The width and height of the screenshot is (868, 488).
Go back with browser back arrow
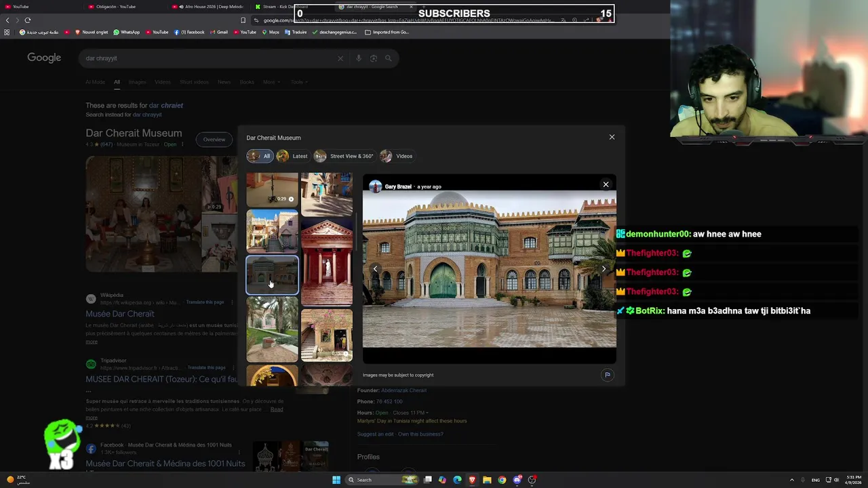(7, 20)
